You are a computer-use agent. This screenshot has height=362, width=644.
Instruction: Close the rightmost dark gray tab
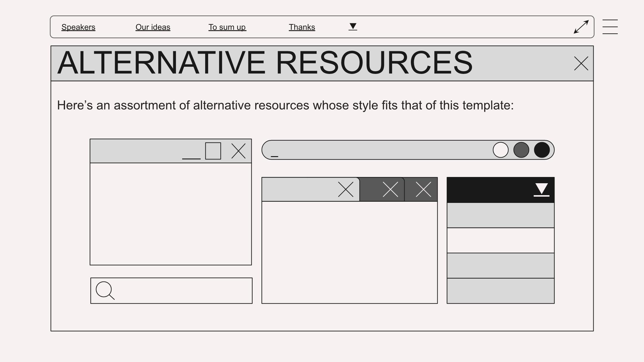click(423, 189)
